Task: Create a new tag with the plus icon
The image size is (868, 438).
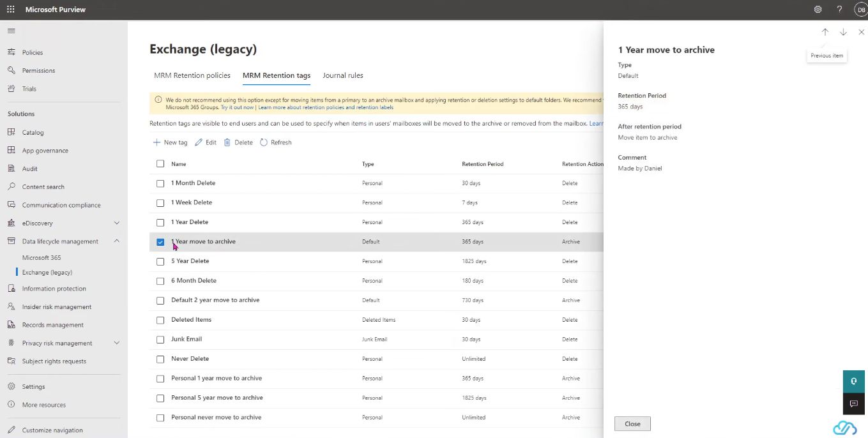Action: (156, 142)
